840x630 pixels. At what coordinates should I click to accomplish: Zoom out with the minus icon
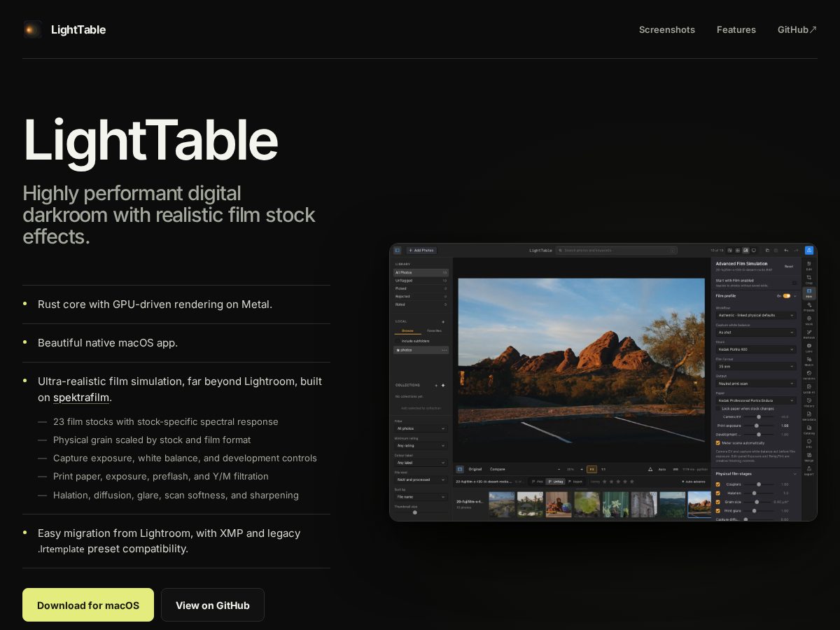click(559, 469)
